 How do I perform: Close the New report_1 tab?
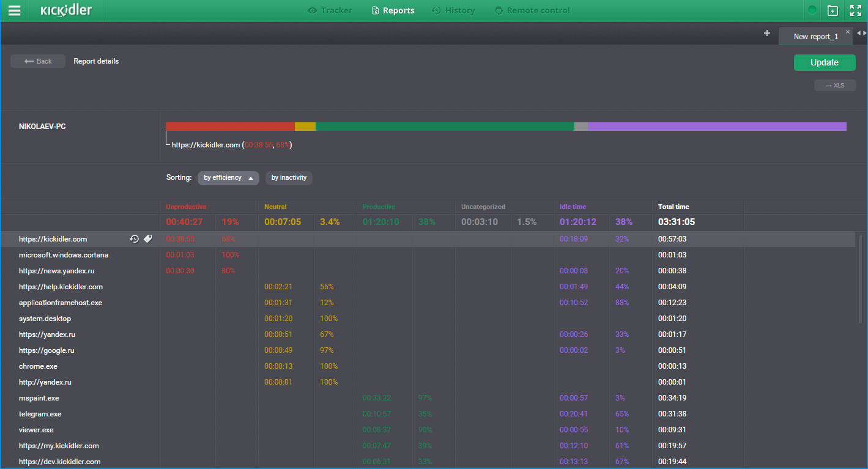tap(848, 32)
